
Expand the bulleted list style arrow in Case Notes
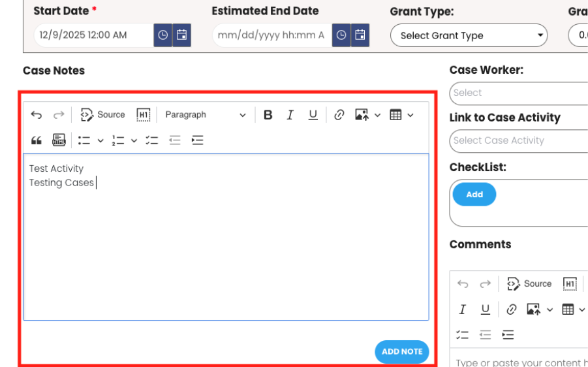101,140
